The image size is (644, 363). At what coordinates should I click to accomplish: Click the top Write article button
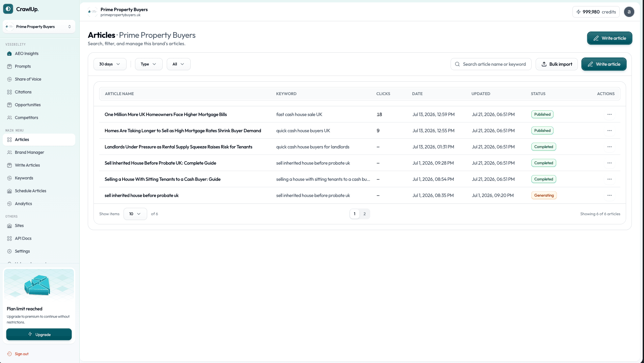pyautogui.click(x=610, y=38)
